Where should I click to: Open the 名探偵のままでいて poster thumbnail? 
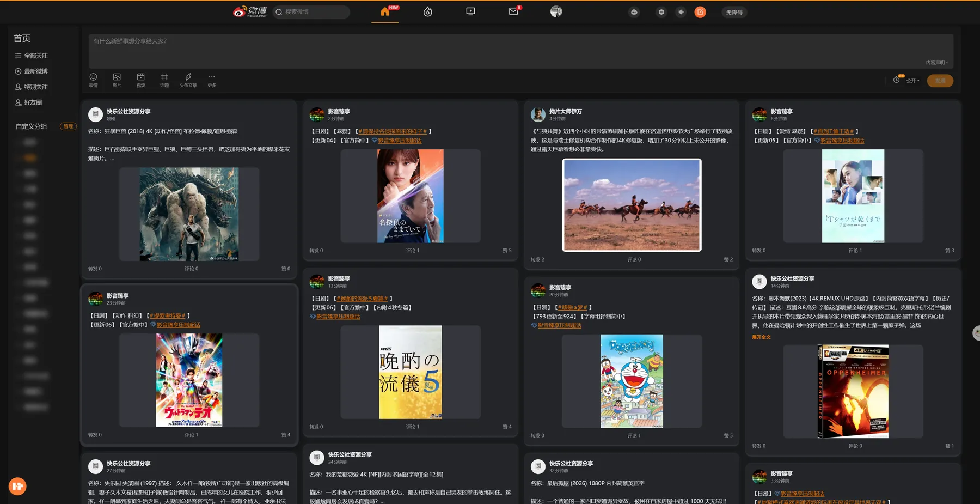click(x=411, y=196)
